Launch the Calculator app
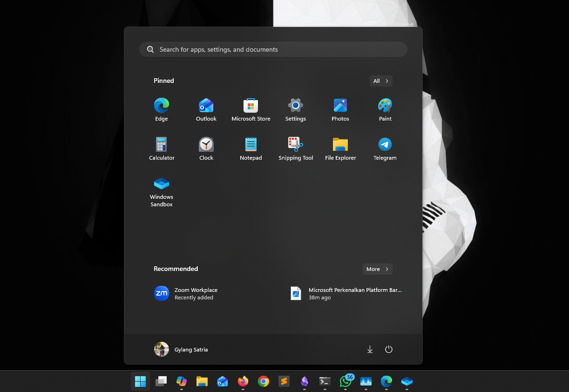This screenshot has width=569, height=392. pyautogui.click(x=162, y=149)
